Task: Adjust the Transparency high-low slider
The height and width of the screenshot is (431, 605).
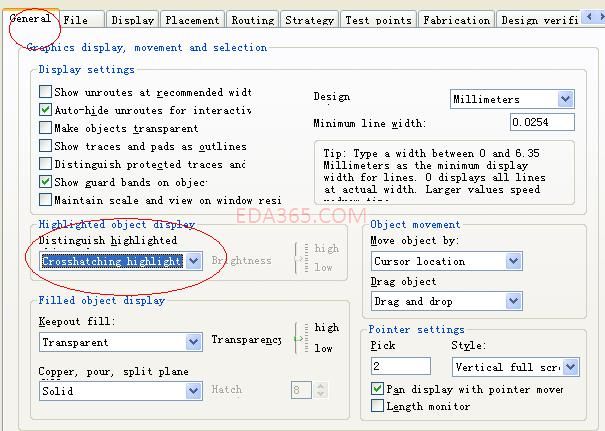Action: coord(299,338)
